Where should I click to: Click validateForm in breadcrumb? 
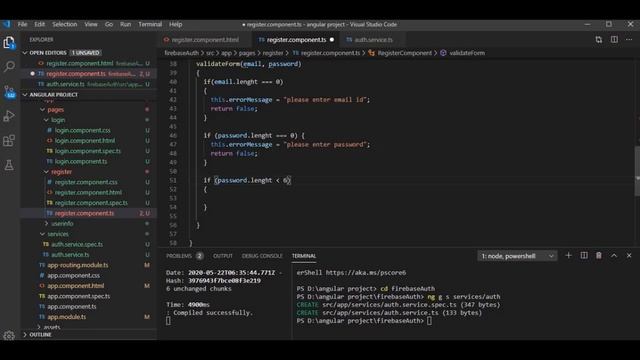[x=467, y=53]
